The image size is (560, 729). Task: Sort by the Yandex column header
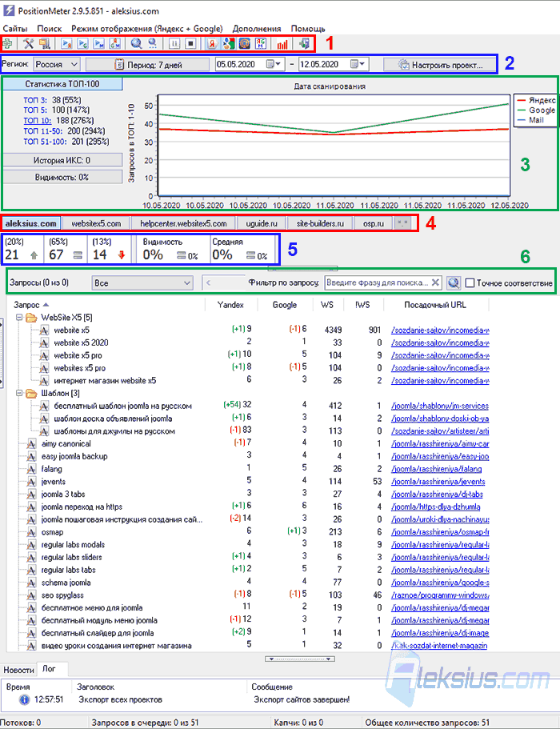[x=230, y=305]
